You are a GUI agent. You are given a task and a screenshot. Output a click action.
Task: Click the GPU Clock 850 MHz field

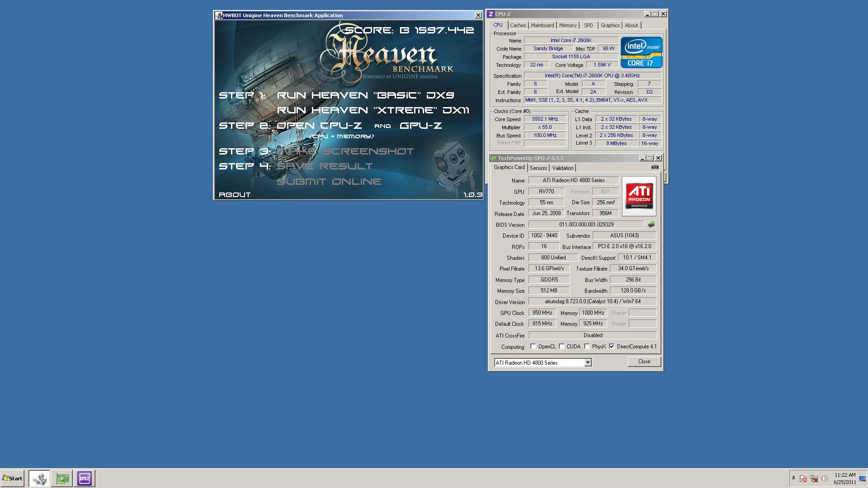tap(542, 313)
